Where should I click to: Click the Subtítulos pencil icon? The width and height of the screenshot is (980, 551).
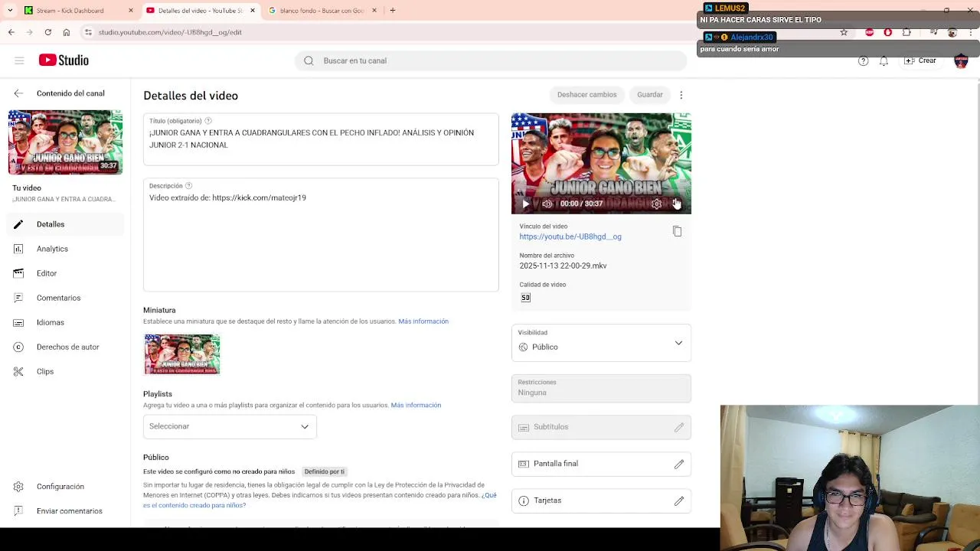pyautogui.click(x=678, y=427)
